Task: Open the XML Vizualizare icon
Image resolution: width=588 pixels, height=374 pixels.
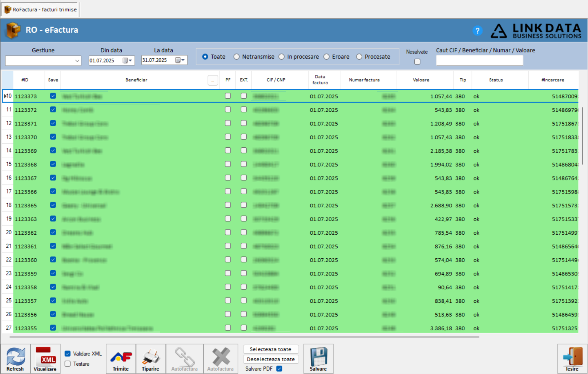Action: click(45, 359)
